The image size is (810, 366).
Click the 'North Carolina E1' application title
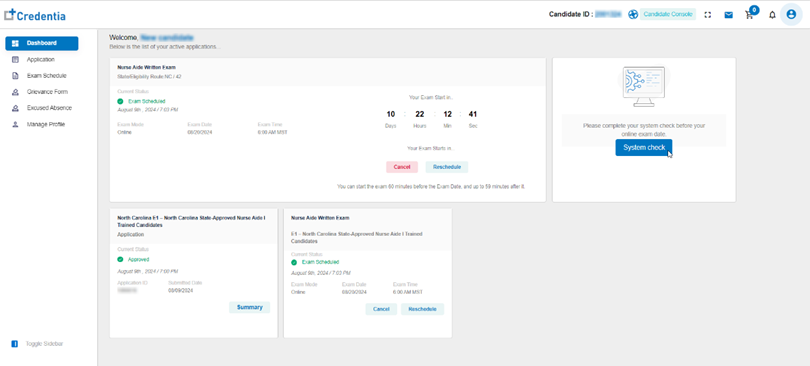pos(192,221)
